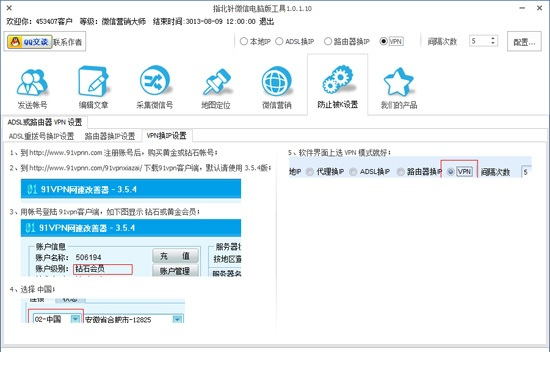Close the window with right X button
This screenshot has width=550, height=366.
[x=539, y=8]
